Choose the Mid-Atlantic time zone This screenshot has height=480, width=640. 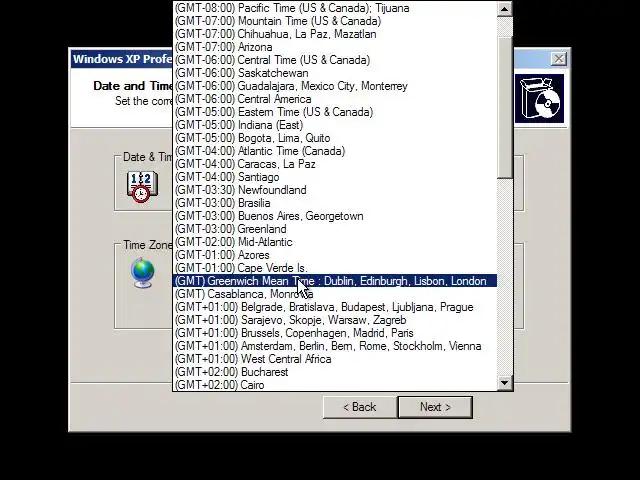pyautogui.click(x=335, y=242)
